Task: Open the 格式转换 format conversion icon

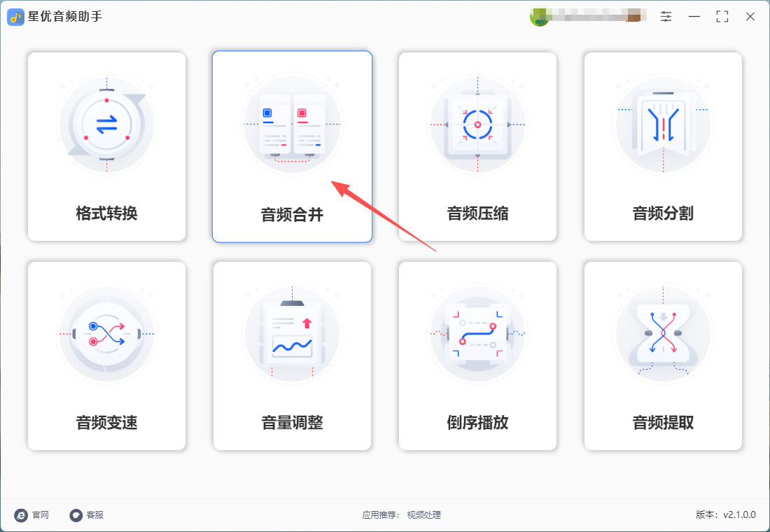Action: pos(106,124)
